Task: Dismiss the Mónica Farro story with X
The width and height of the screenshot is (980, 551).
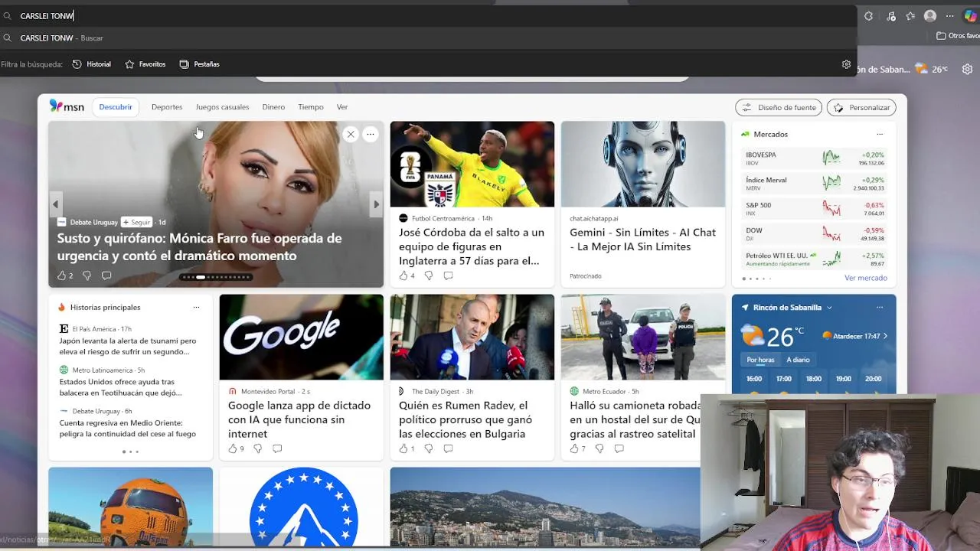Action: [x=351, y=134]
